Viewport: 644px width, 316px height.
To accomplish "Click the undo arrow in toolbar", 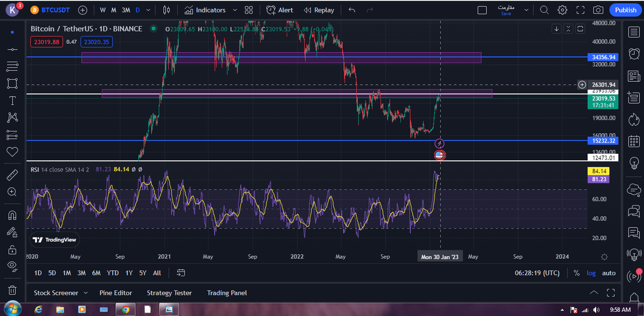I will 352,10.
